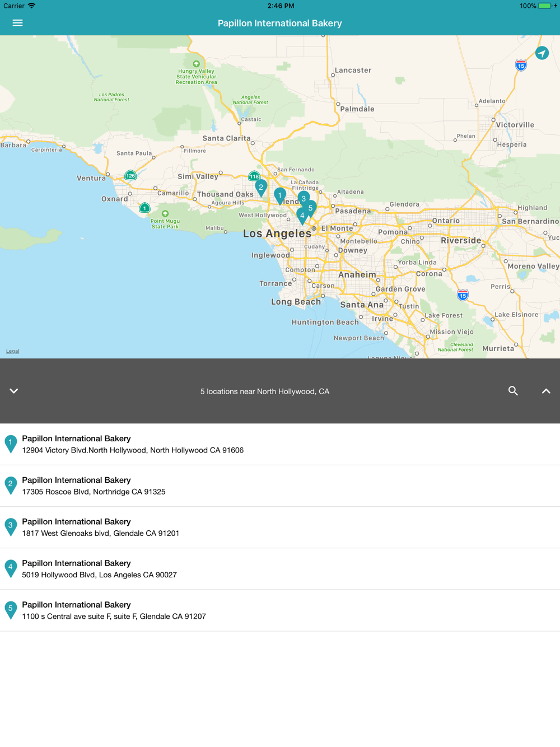Tap list pin icon number 1
The width and height of the screenshot is (560, 747).
pyautogui.click(x=11, y=444)
